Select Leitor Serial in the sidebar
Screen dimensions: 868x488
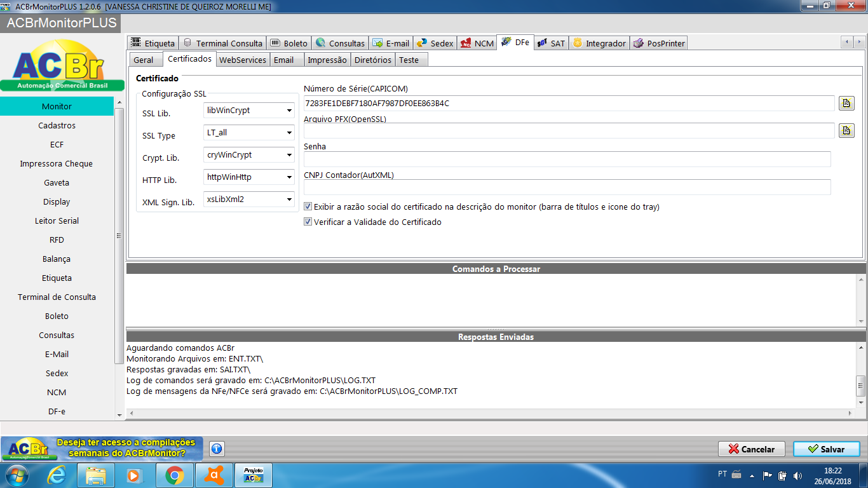57,220
